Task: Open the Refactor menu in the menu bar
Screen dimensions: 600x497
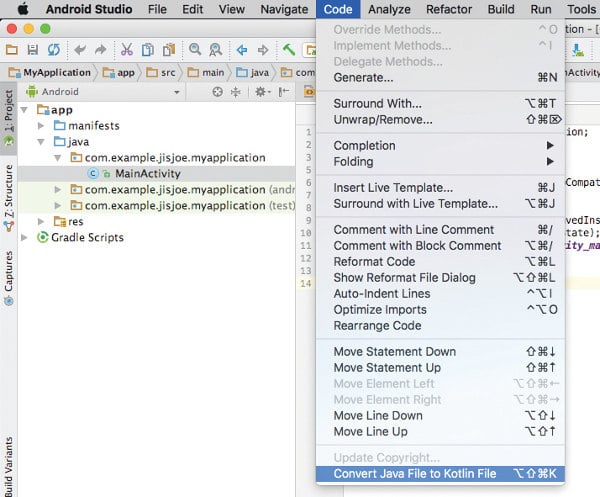Action: (x=449, y=9)
